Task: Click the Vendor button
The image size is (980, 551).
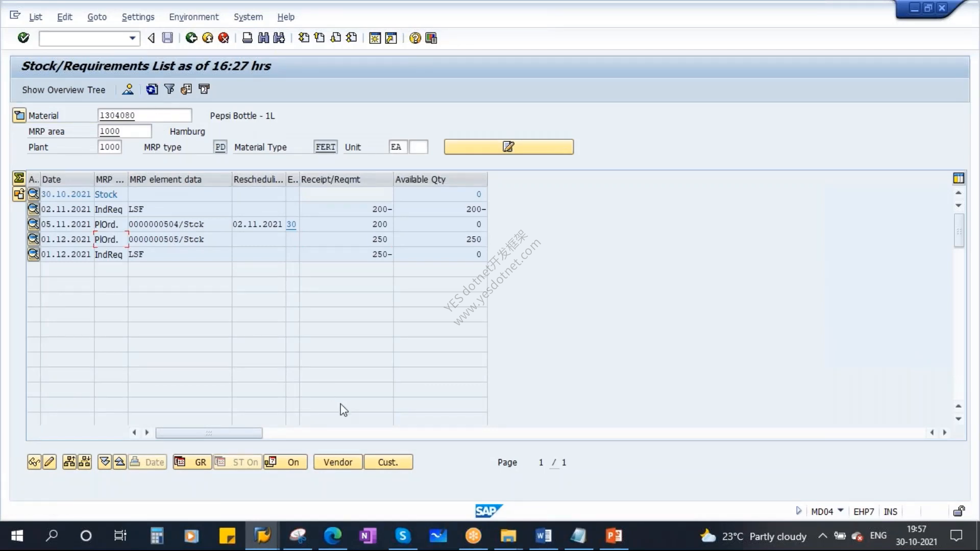Action: [338, 462]
